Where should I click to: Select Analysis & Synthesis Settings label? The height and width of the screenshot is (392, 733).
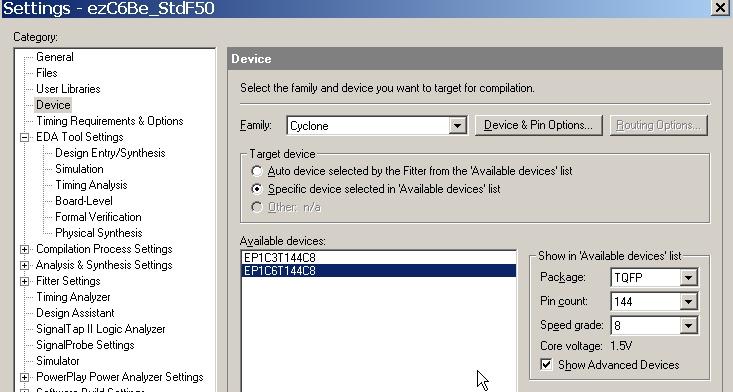pyautogui.click(x=104, y=265)
